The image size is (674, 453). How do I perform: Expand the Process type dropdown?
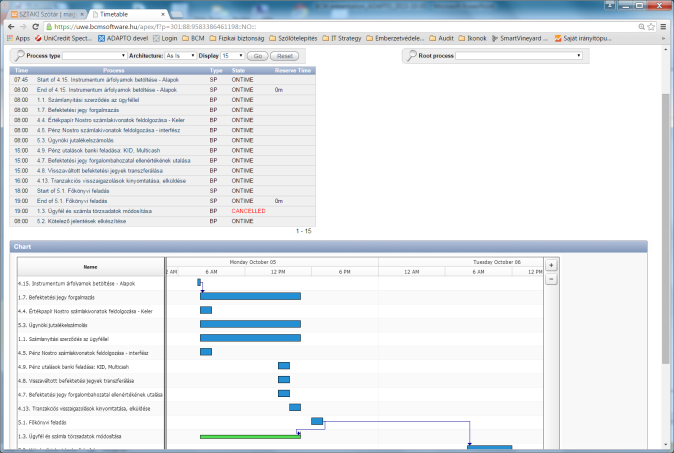(94, 56)
